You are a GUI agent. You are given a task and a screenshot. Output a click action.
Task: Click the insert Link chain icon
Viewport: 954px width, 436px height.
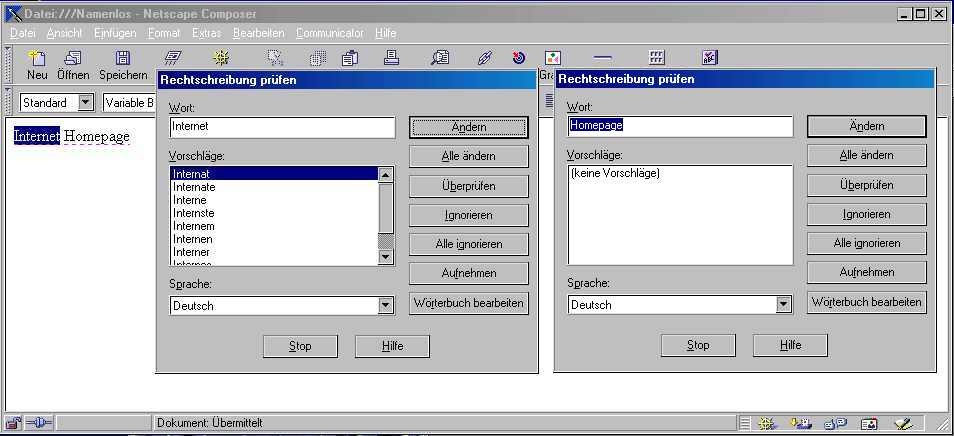coord(484,58)
